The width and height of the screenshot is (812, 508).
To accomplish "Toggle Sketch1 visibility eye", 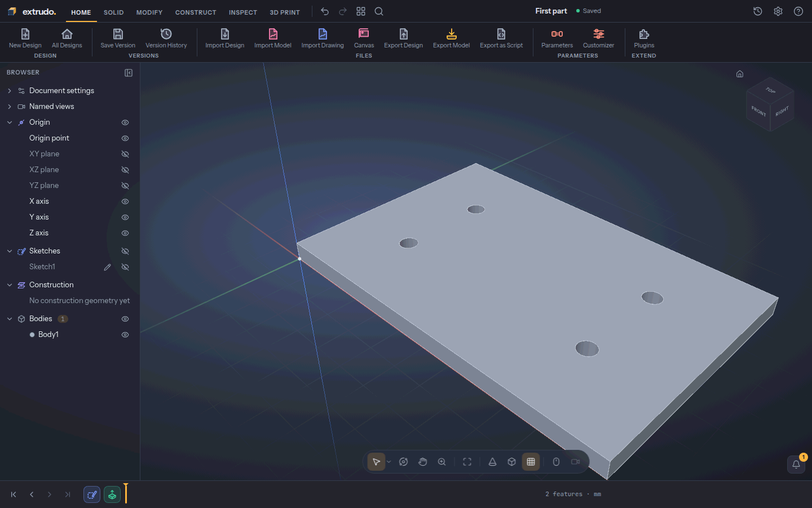I will (x=125, y=267).
